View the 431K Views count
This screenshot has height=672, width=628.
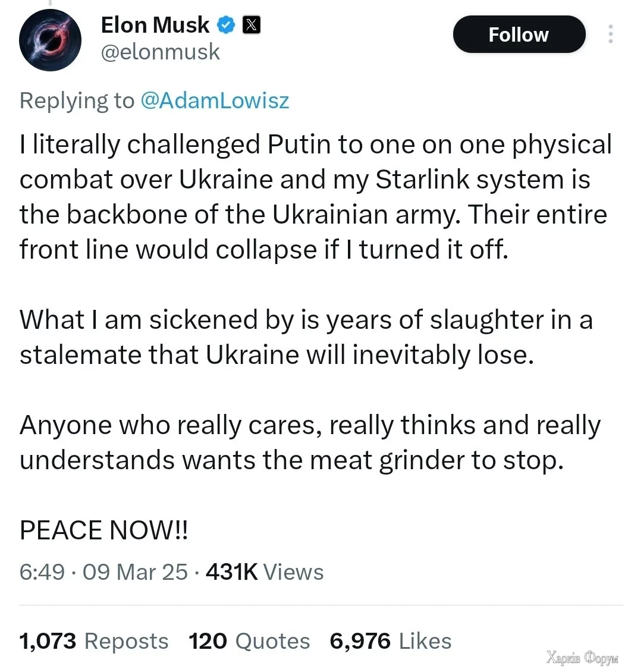265,571
